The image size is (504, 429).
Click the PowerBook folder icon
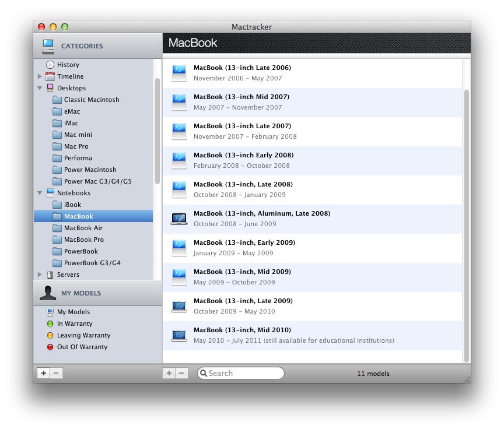[x=57, y=251]
